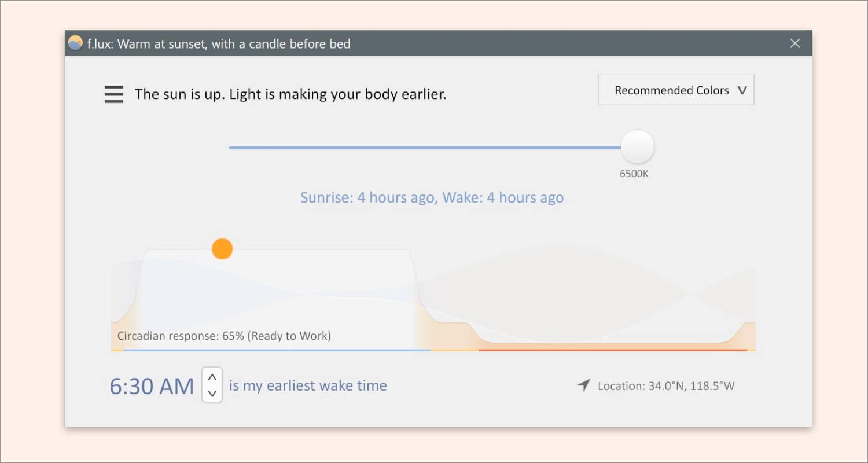868x463 pixels.
Task: Click the blue color temperature slider track
Action: pyautogui.click(x=425, y=148)
